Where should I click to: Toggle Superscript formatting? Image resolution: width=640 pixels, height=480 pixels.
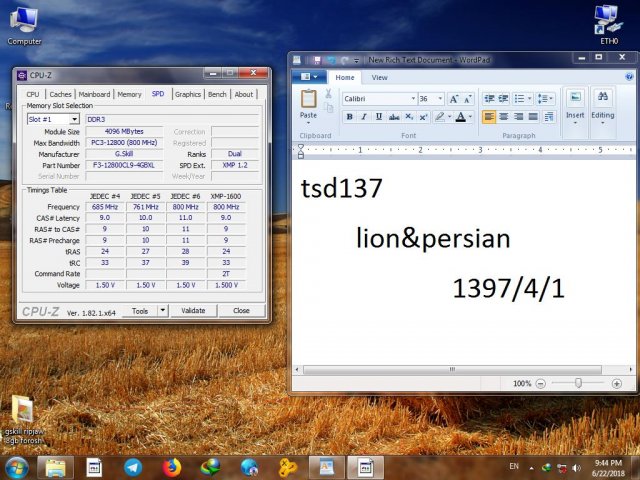click(x=424, y=117)
